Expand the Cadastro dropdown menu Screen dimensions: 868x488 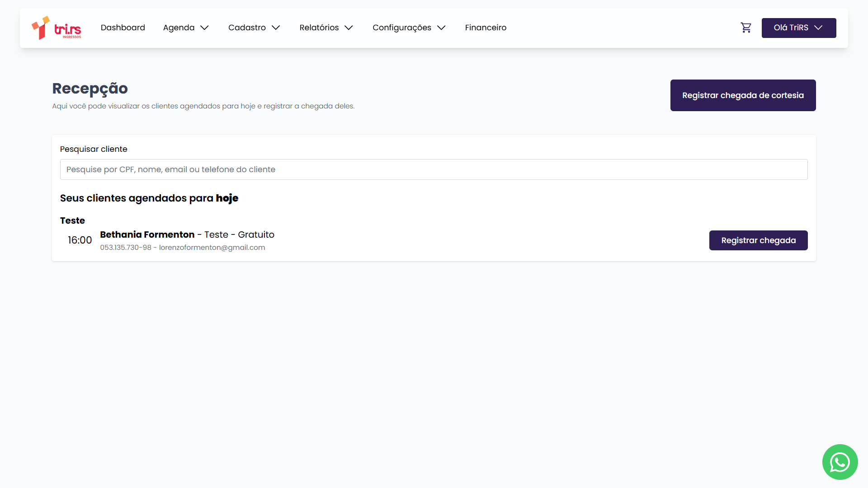tap(247, 28)
